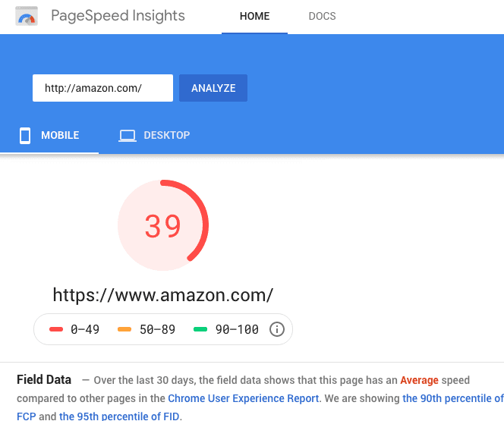Click the green 90–100 legend marker
504x421 pixels.
pyautogui.click(x=200, y=329)
